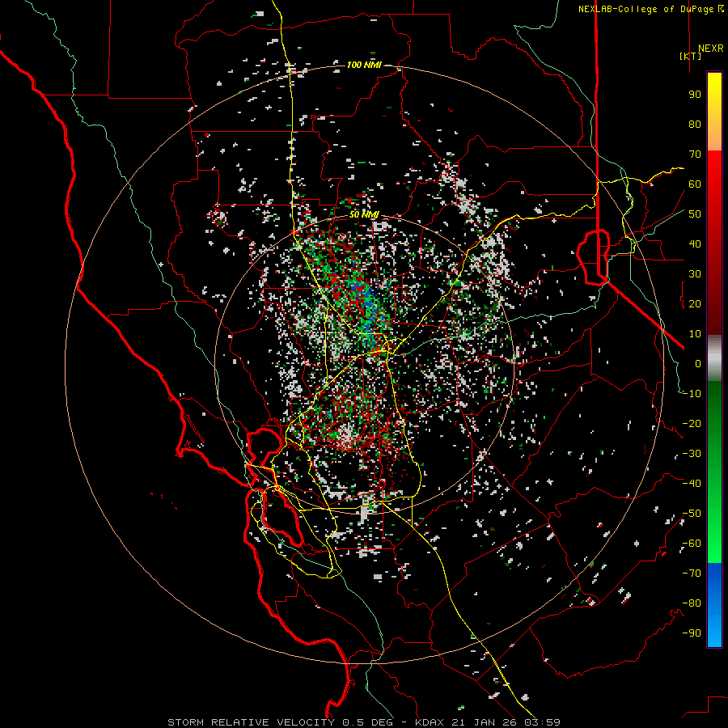728x728 pixels.
Task: Click the Storm Relative Velocity caption at bottom
Action: (x=363, y=722)
